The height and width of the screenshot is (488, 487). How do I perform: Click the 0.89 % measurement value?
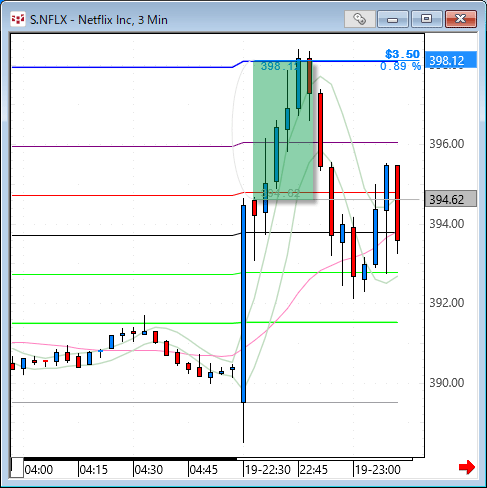tap(400, 66)
